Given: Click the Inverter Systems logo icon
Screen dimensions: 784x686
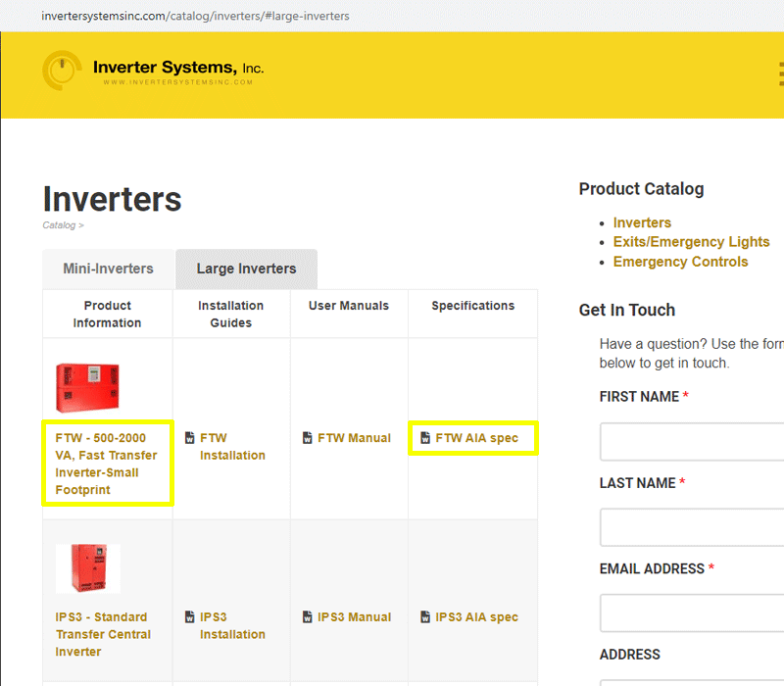Looking at the screenshot, I should [x=63, y=71].
